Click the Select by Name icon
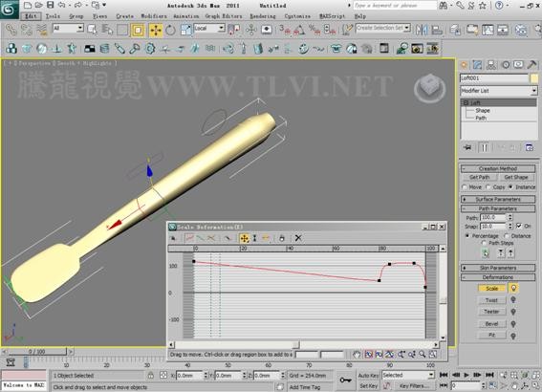Viewport: 542px width, 392px height. (x=107, y=31)
